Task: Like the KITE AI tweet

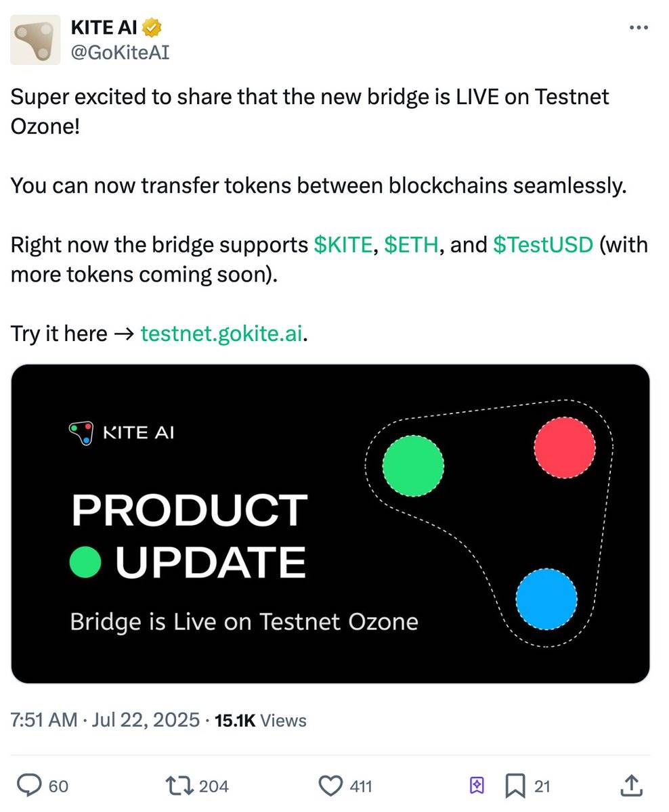Action: [331, 786]
